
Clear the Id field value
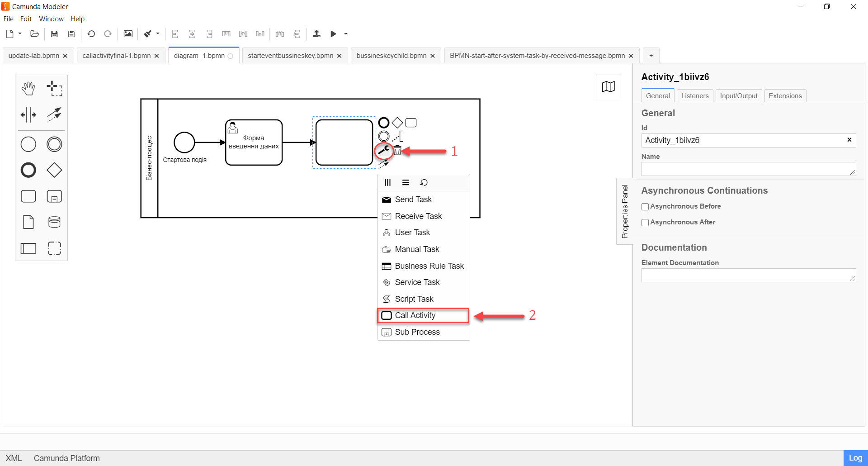pyautogui.click(x=849, y=140)
